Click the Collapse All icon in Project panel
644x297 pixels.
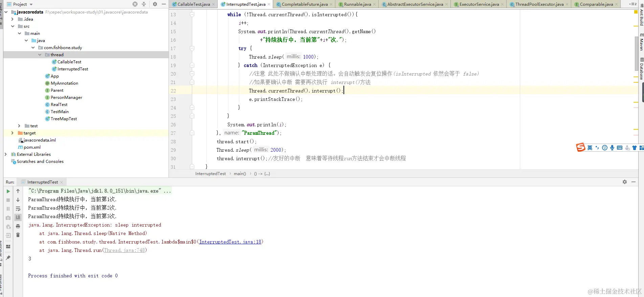click(x=144, y=4)
